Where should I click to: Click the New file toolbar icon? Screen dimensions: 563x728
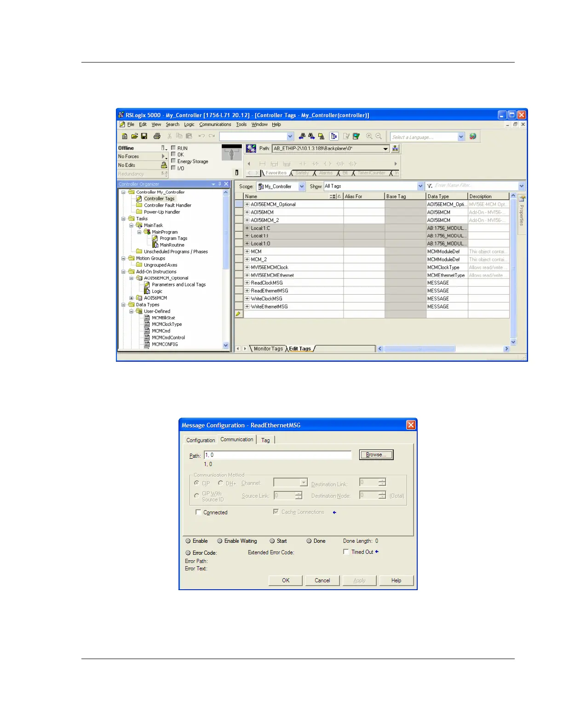coord(125,136)
